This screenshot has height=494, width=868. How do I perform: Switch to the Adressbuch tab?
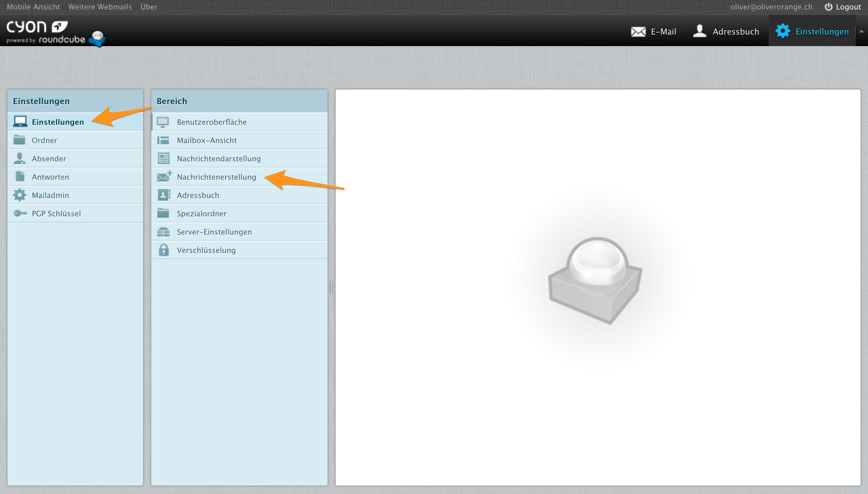726,32
